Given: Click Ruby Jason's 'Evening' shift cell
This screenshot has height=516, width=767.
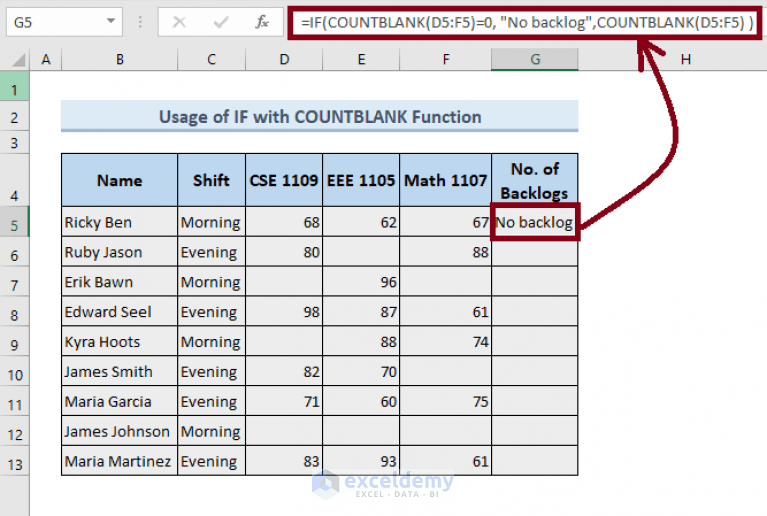Looking at the screenshot, I should click(x=211, y=252).
